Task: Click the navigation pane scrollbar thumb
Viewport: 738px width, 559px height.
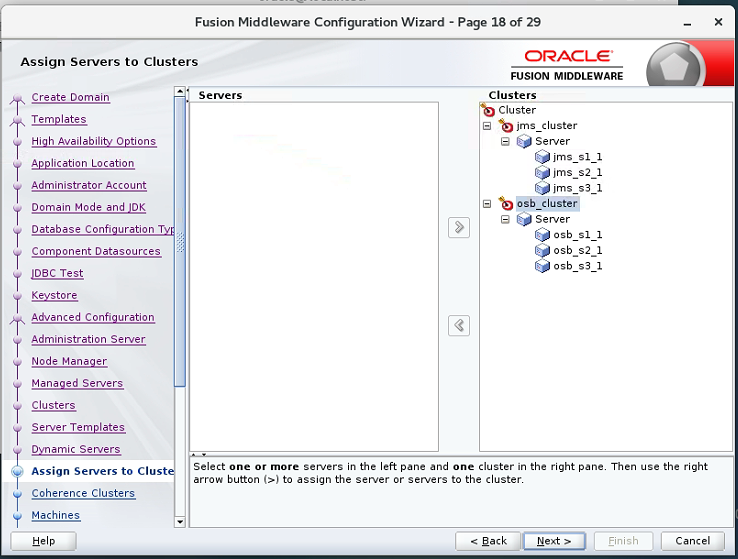Action: [179, 242]
